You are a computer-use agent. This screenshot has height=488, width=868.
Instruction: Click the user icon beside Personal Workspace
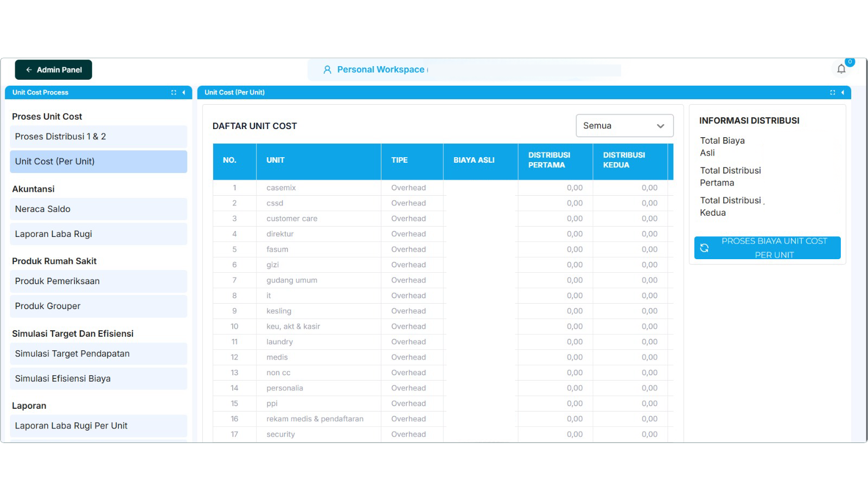pyautogui.click(x=327, y=70)
